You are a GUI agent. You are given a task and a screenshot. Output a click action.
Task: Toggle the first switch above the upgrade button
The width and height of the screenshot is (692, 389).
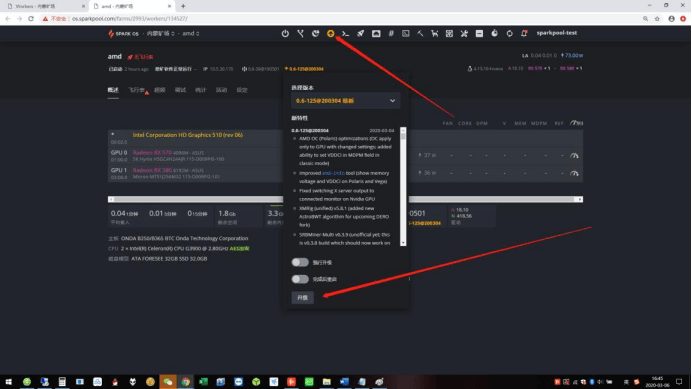coord(300,262)
